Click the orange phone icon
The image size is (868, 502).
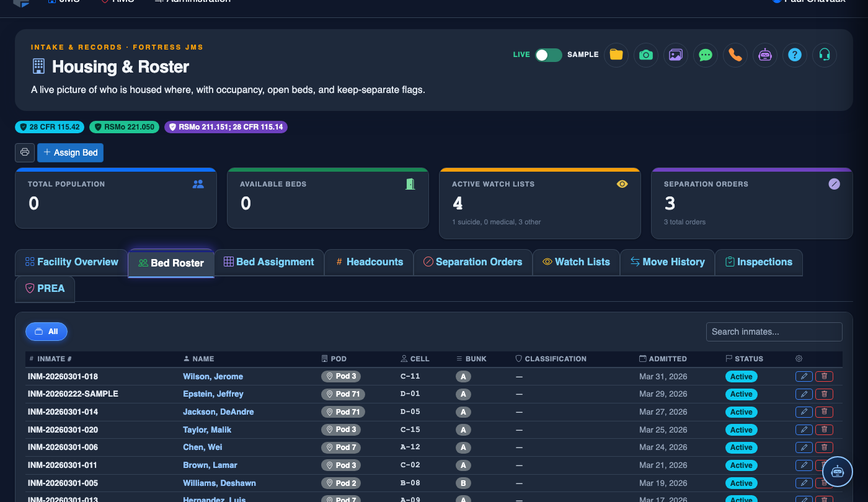tap(735, 55)
